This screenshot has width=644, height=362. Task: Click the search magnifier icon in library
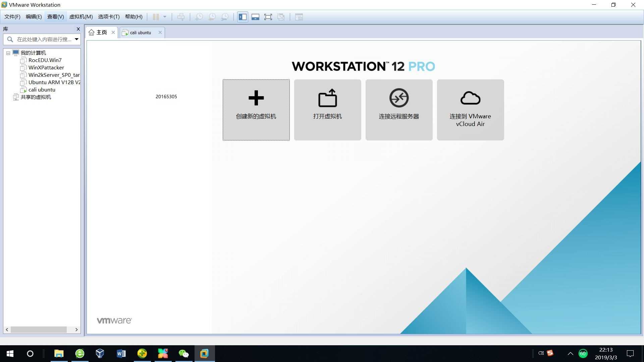[x=10, y=39]
